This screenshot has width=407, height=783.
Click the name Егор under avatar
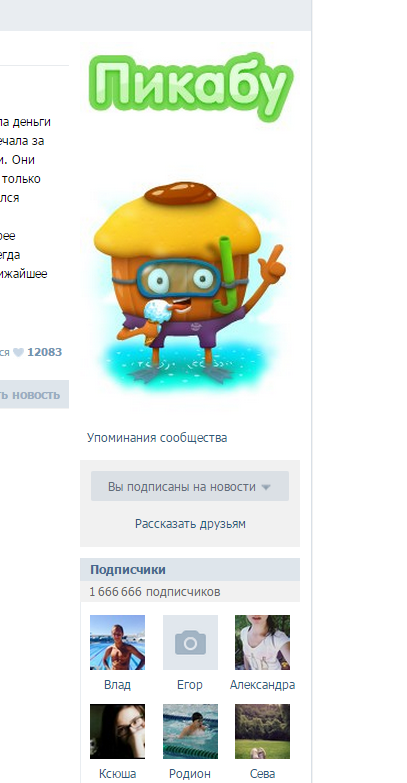tap(190, 685)
